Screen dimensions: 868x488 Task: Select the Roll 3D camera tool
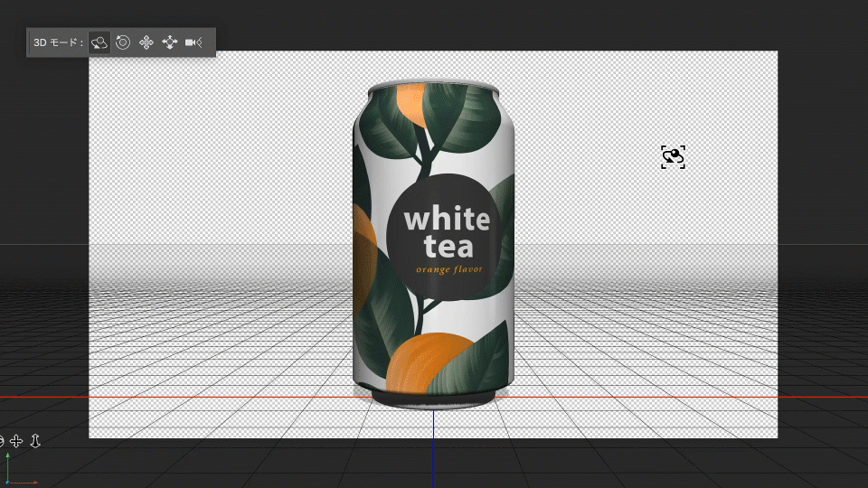point(123,42)
